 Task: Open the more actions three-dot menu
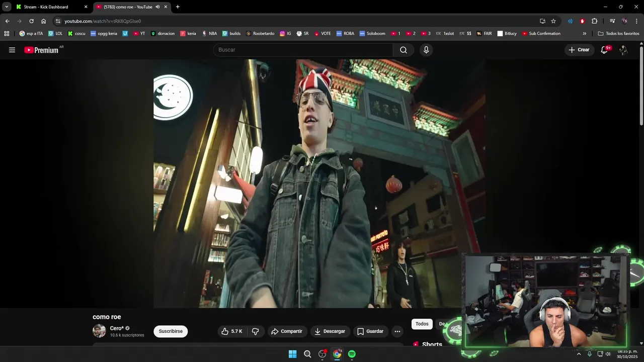[x=397, y=331]
